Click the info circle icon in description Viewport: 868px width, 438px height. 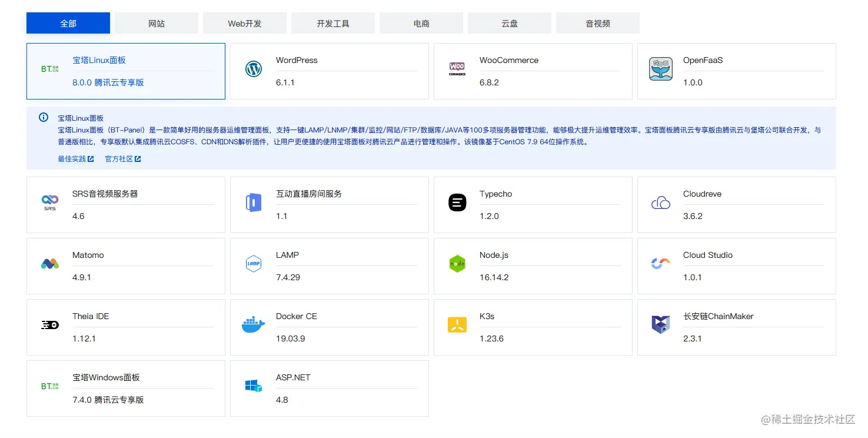coord(44,117)
